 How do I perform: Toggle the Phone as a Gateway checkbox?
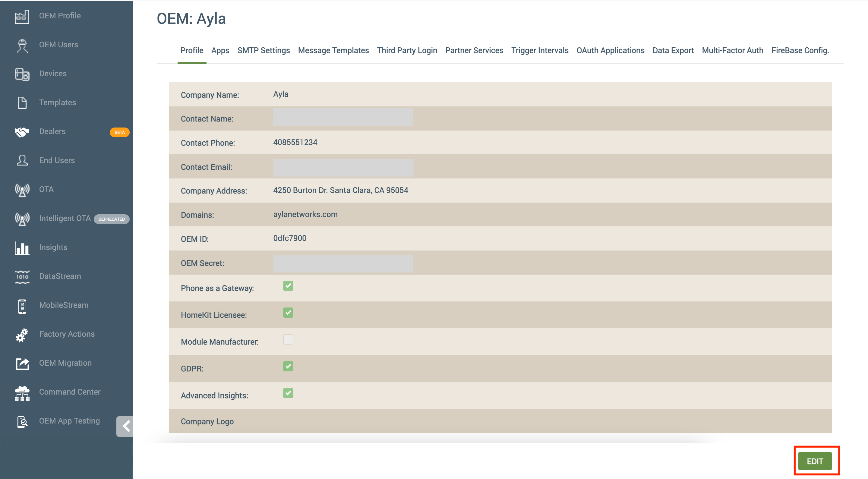(288, 286)
